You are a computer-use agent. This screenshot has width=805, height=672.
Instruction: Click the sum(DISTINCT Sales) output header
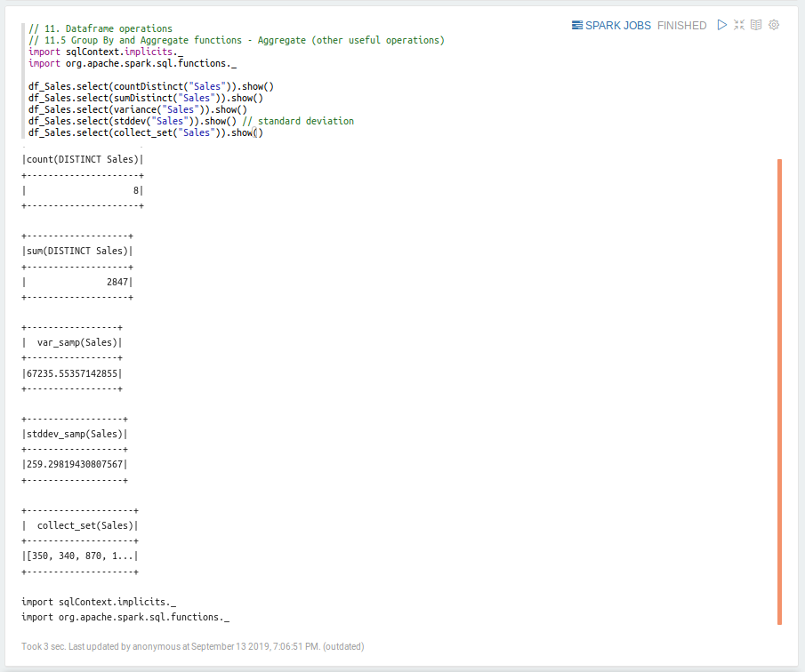(x=77, y=251)
